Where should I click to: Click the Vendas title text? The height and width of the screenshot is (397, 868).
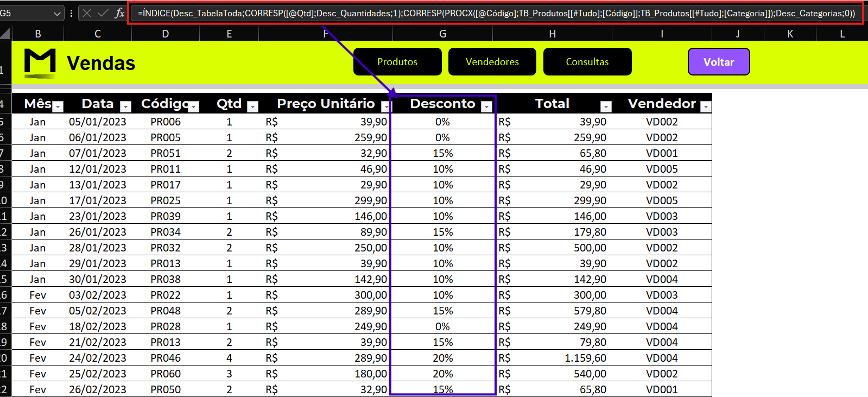(101, 64)
